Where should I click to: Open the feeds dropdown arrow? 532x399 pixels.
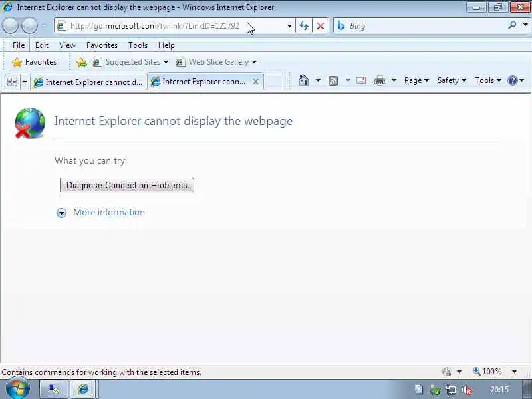[348, 80]
